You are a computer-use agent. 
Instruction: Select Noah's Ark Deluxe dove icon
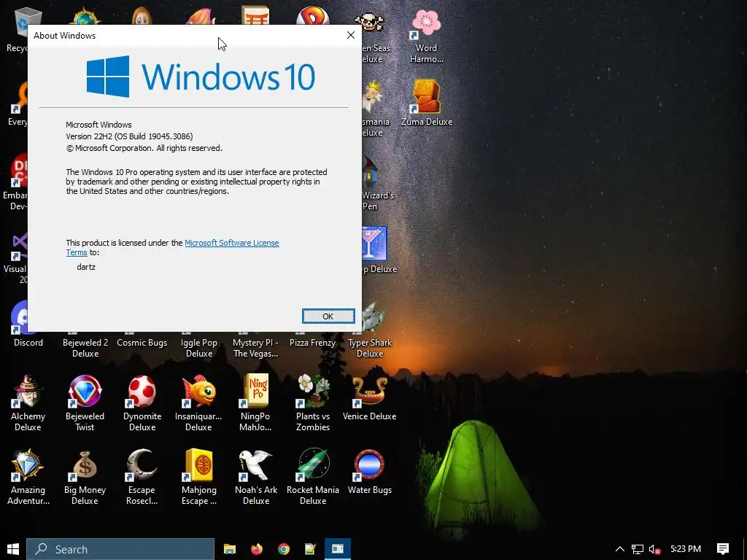click(256, 476)
